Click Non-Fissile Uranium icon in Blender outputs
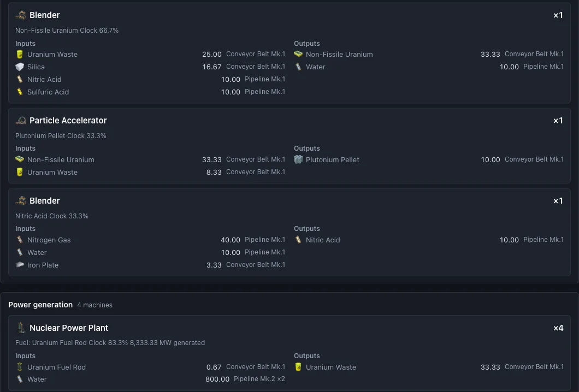Screen dimensions: 579x392 click(298, 54)
